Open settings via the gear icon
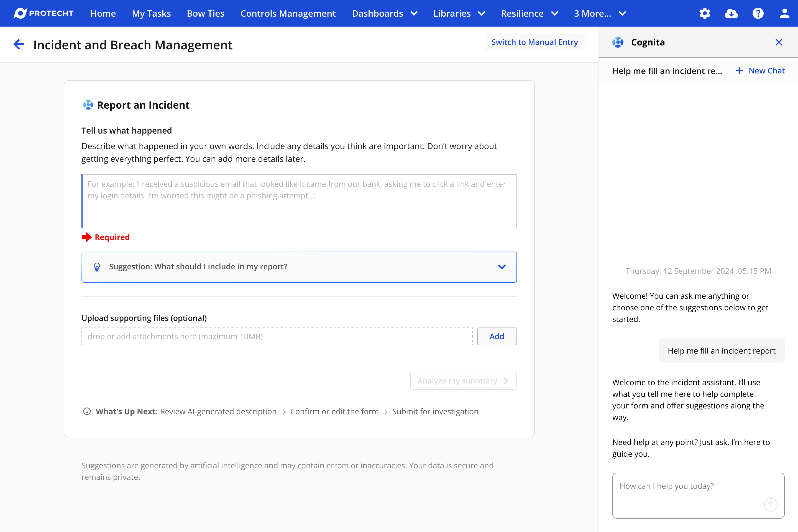798x532 pixels. tap(705, 13)
